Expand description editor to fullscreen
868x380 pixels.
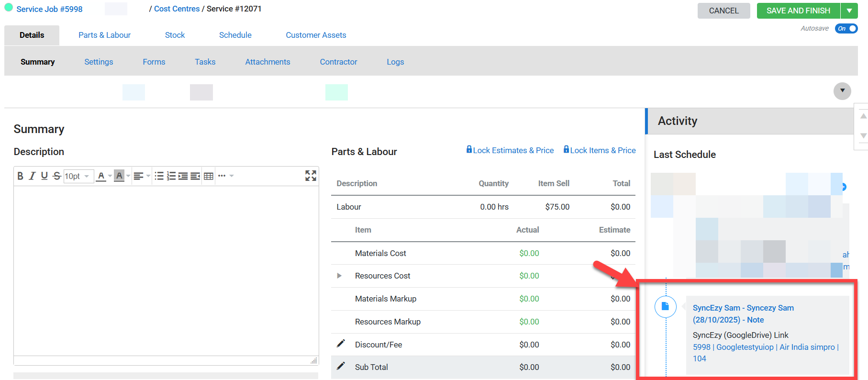(311, 176)
